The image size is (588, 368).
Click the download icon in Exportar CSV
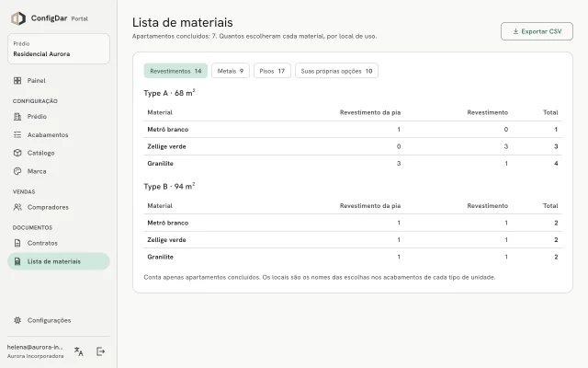pyautogui.click(x=515, y=31)
